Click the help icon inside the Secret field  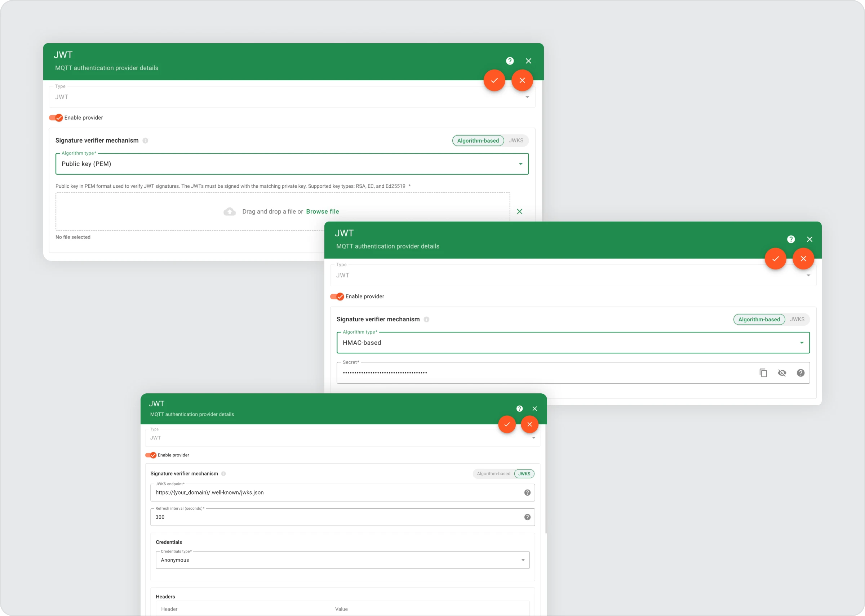(x=800, y=373)
